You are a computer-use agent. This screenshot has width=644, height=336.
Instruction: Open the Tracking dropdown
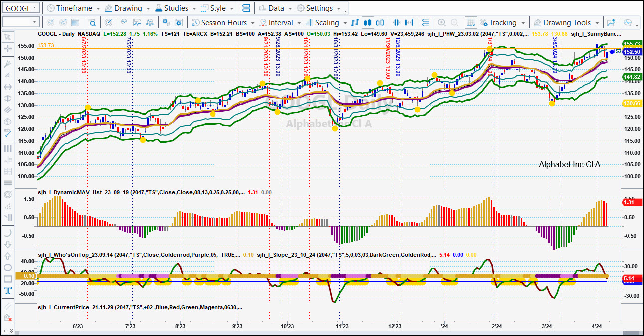pyautogui.click(x=502, y=22)
